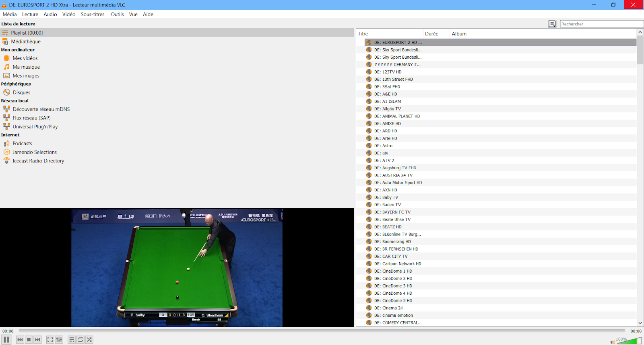Open the Vue menu
This screenshot has height=345, width=644.
(x=133, y=14)
